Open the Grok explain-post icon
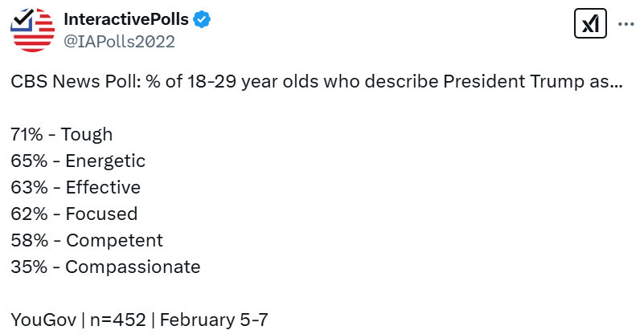 point(590,24)
